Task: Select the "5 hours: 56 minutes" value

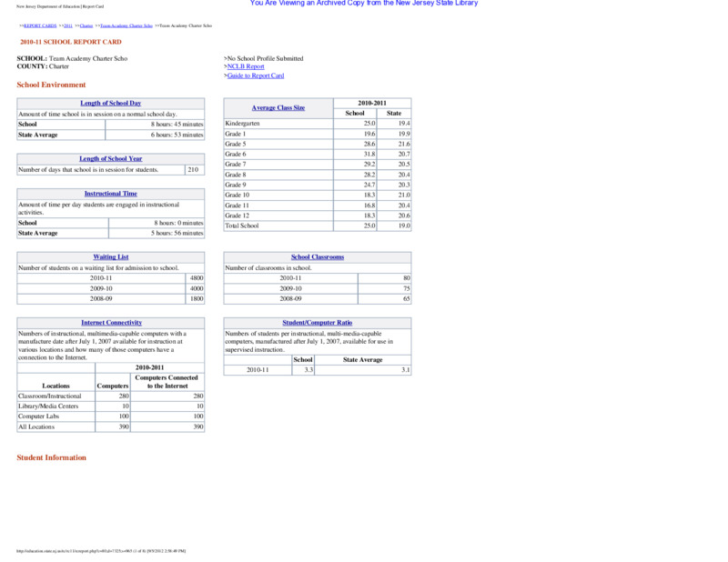Action: pos(177,233)
